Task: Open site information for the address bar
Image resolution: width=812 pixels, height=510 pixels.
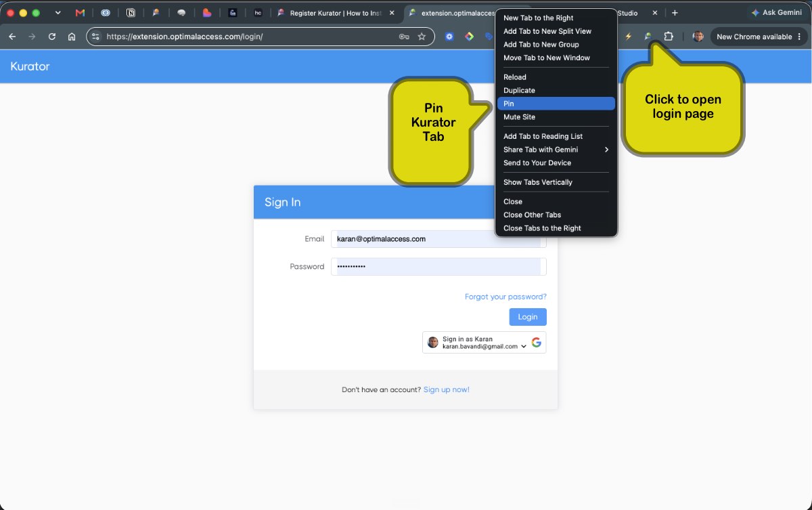Action: point(95,37)
